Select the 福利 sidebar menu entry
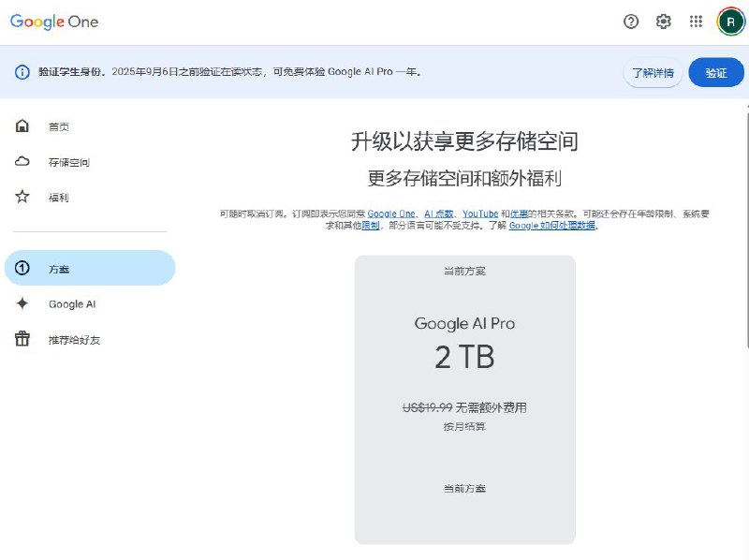The image size is (749, 560). pos(55,197)
